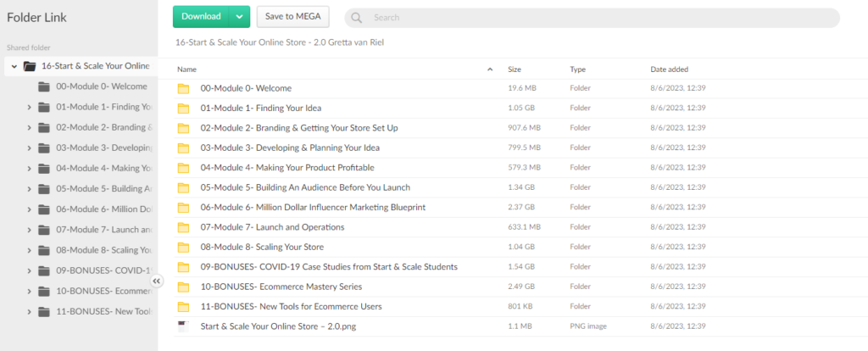Sort list by Type column header
This screenshot has height=351, width=868.
(x=578, y=70)
